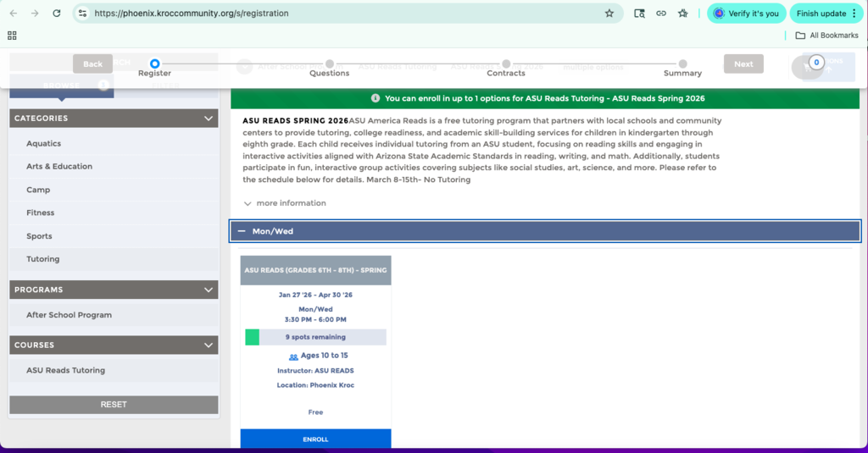
Task: Select Aquatics category
Action: click(x=44, y=144)
